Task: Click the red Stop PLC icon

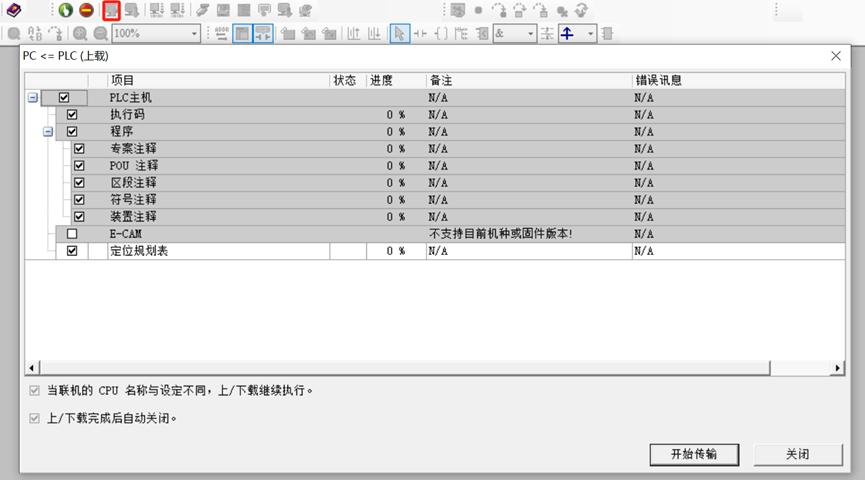Action: 86,10
